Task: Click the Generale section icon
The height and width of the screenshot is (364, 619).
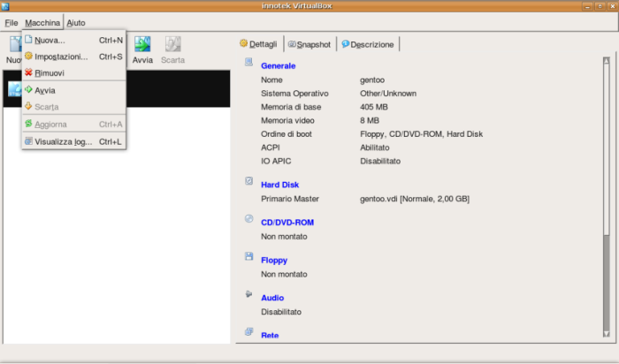Action: 248,62
